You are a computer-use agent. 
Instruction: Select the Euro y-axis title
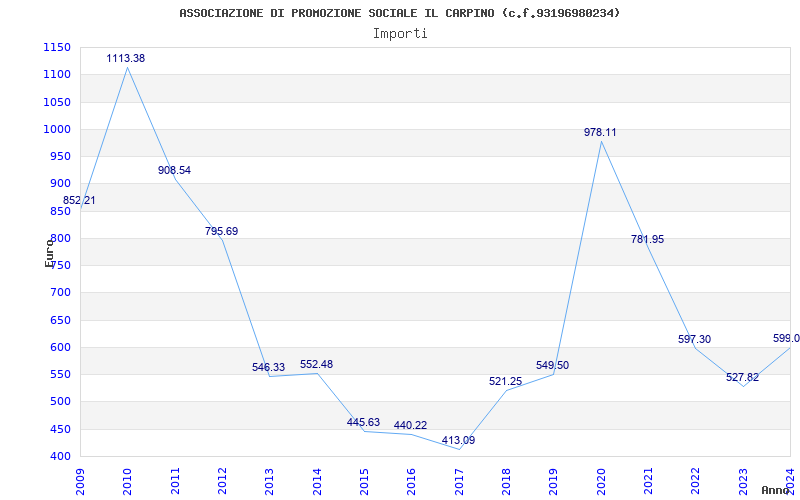click(x=49, y=252)
